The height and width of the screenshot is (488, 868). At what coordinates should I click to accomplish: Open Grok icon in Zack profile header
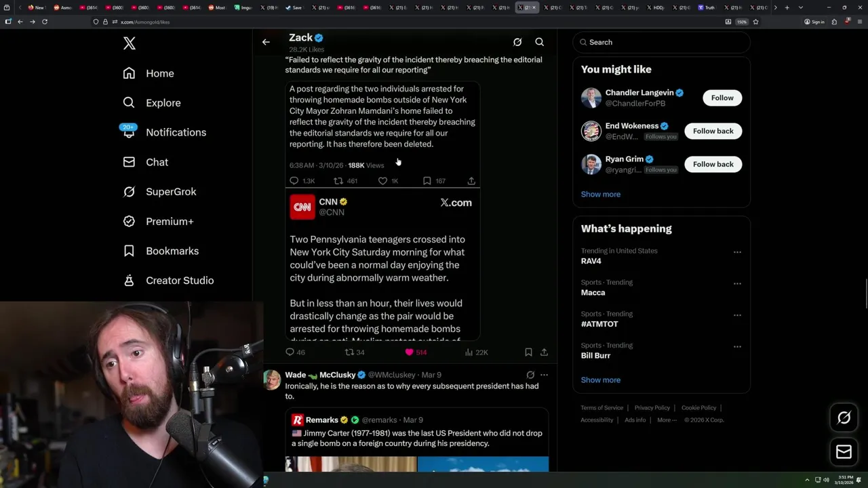(x=517, y=42)
